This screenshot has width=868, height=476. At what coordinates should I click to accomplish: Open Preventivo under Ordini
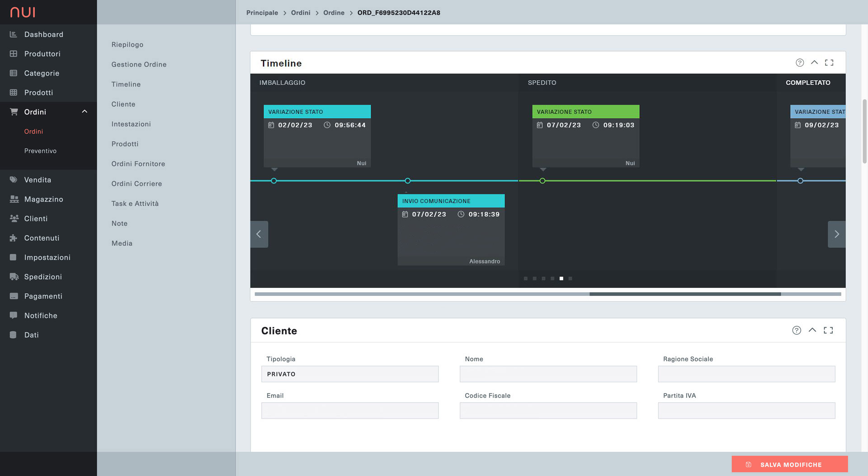(40, 151)
